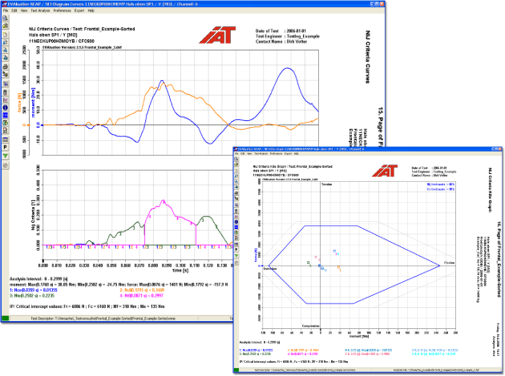Click the black P toolbar icon

click(x=5, y=147)
